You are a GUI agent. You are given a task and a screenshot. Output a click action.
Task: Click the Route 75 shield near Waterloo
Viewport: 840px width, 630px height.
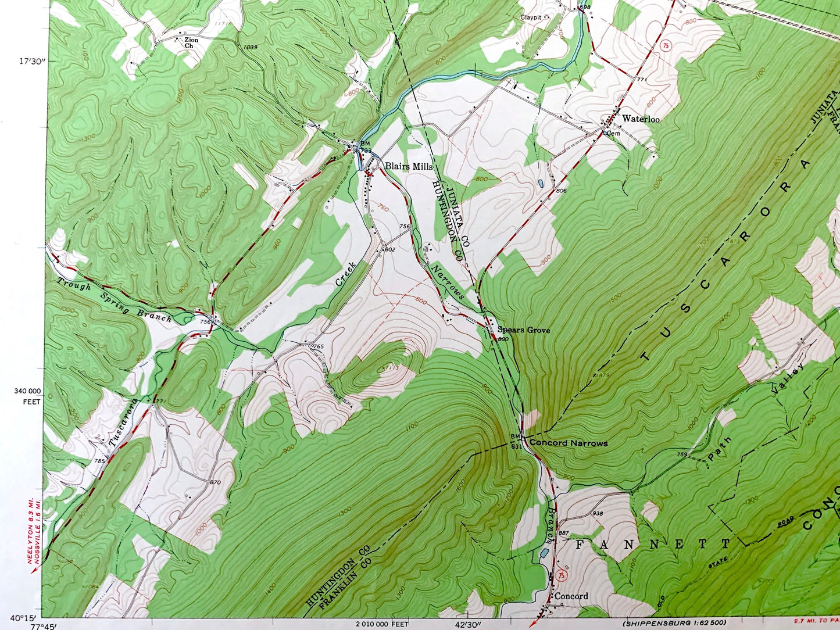tap(665, 45)
